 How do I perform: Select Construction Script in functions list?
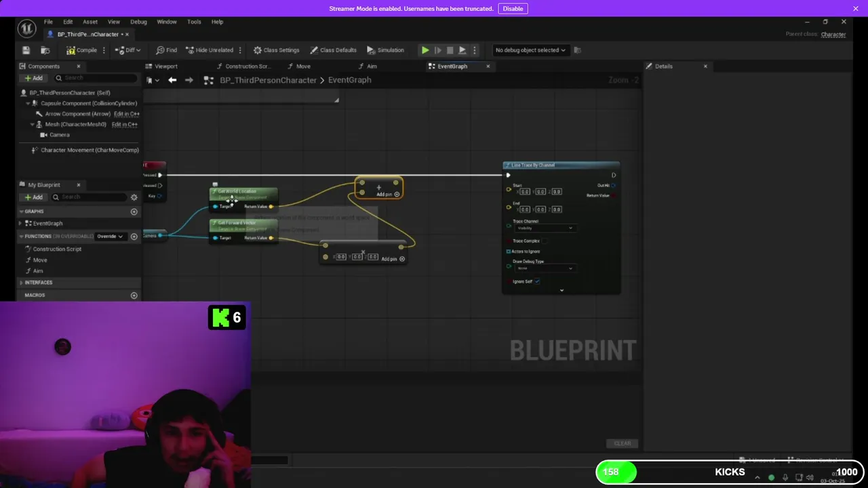click(57, 249)
